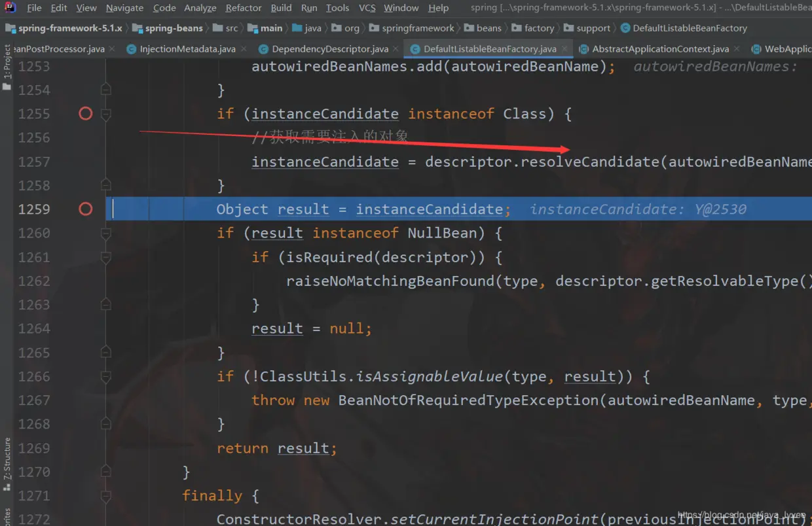The height and width of the screenshot is (526, 812).
Task: Close the InjectionMetadata.java tab
Action: tap(244, 49)
